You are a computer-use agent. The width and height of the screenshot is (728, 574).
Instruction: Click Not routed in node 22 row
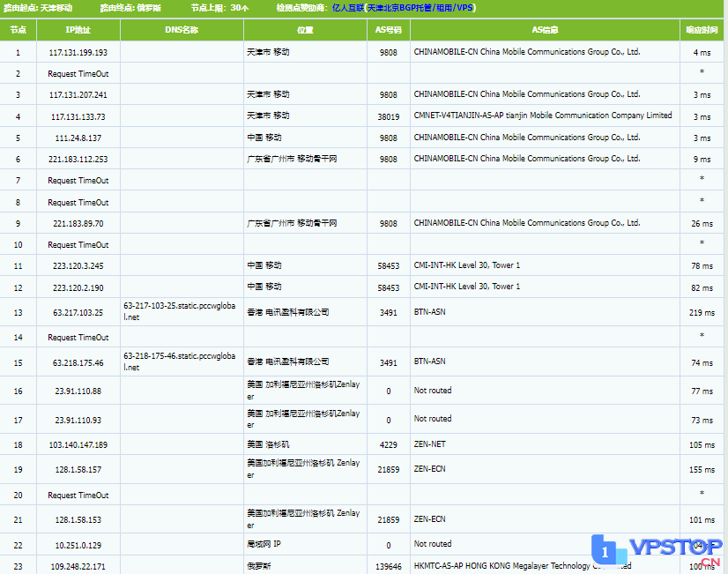coord(432,544)
